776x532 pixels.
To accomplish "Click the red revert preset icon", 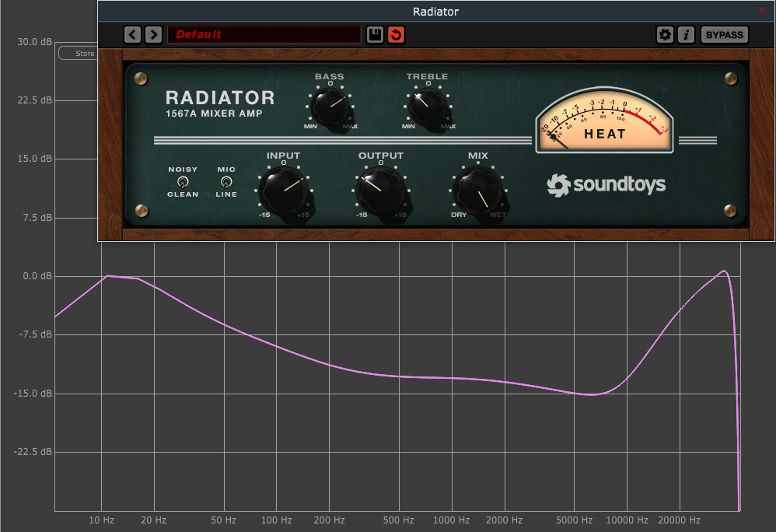I will [x=396, y=34].
